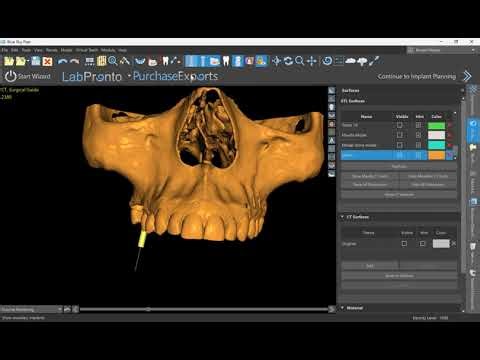The height and width of the screenshot is (360, 480).
Task: Remove Original surface with the X icon
Action: point(453,244)
